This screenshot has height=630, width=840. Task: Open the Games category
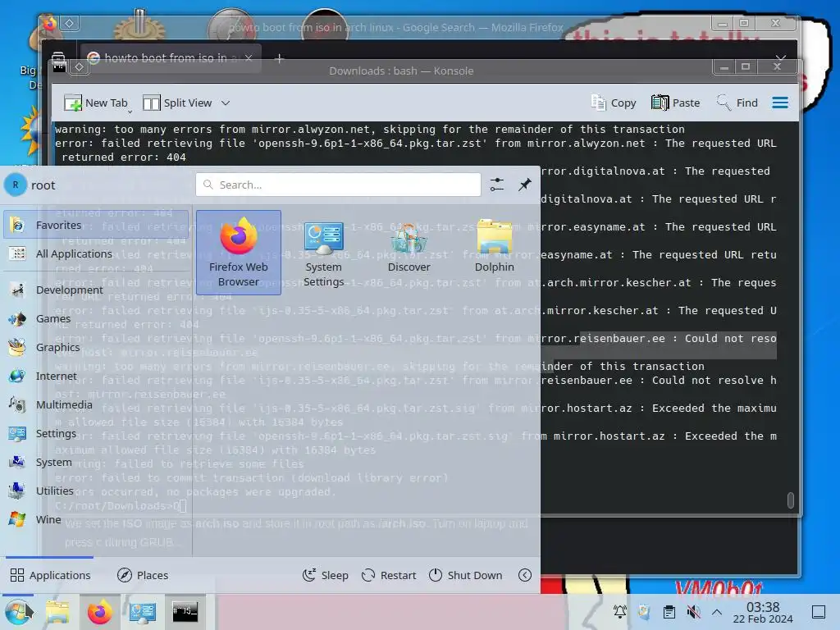(x=95, y=319)
